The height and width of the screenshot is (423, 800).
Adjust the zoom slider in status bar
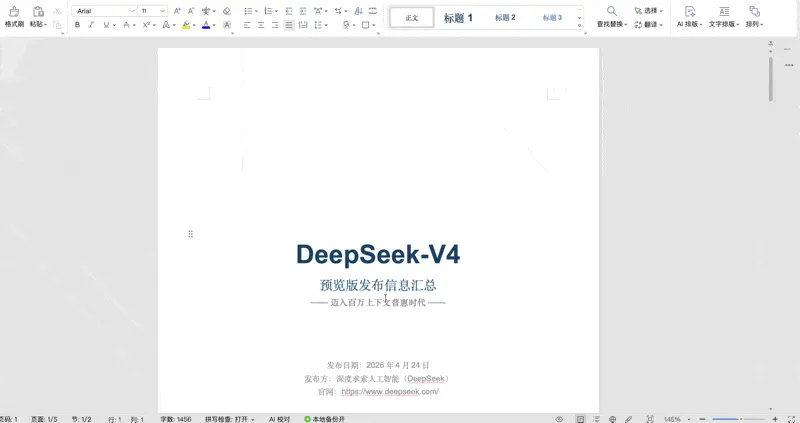point(738,419)
